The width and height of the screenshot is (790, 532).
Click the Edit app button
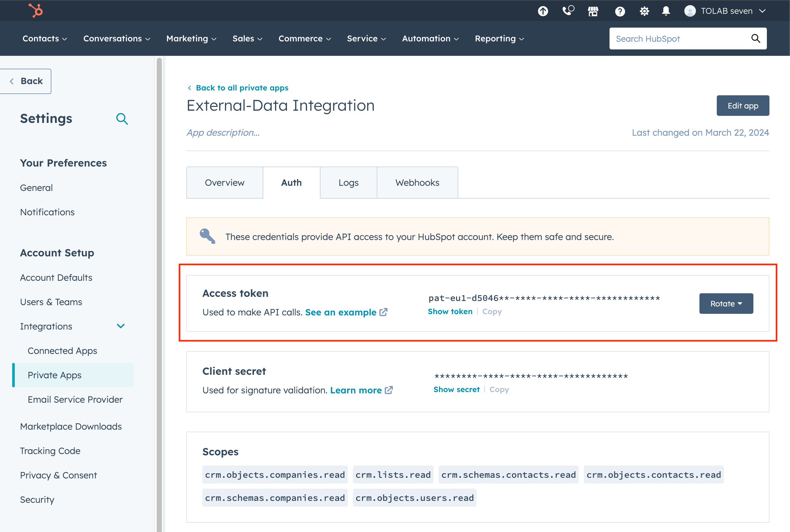pyautogui.click(x=742, y=105)
